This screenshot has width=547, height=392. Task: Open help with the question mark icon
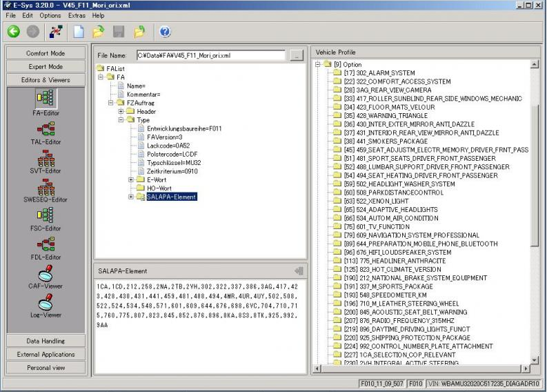click(165, 32)
